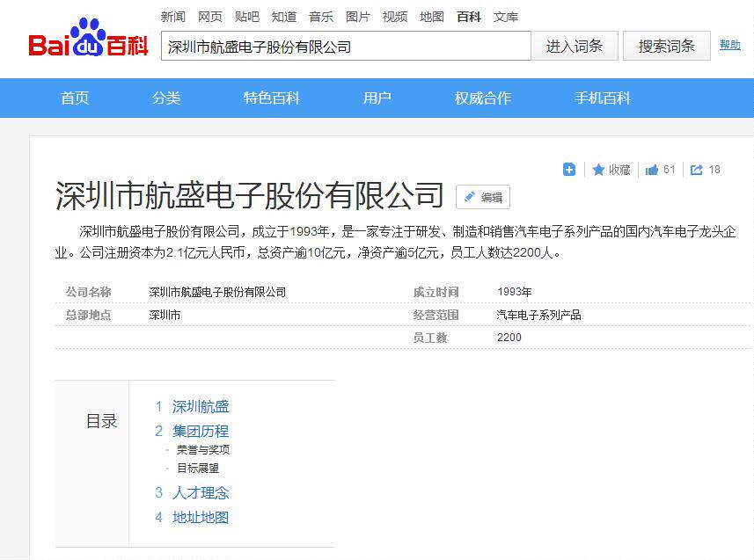The height and width of the screenshot is (560, 754).
Task: Click the 公司名称 label
Action: 89,292
